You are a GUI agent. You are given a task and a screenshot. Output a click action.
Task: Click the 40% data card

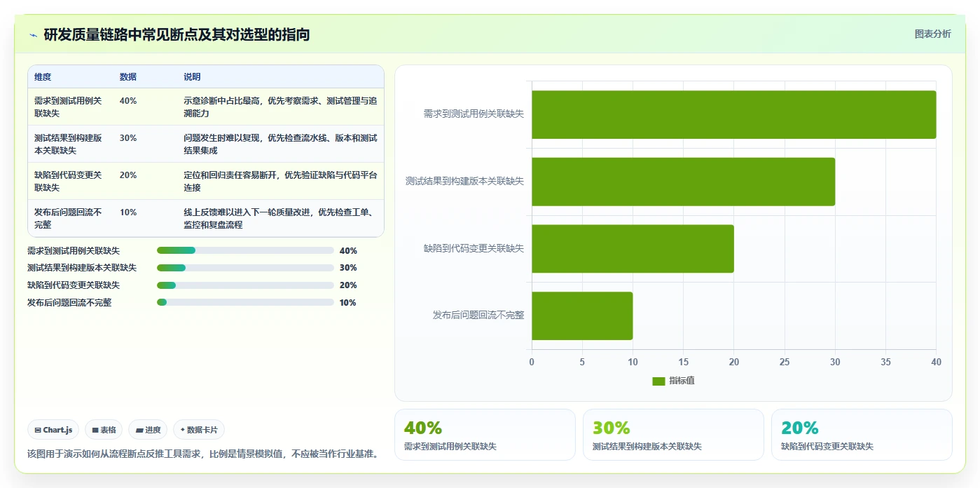(485, 435)
